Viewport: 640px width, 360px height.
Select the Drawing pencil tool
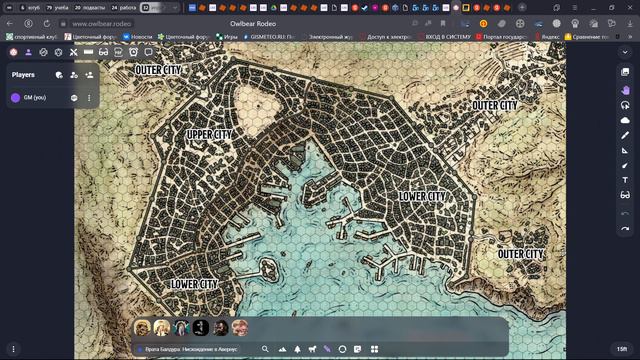[625, 136]
